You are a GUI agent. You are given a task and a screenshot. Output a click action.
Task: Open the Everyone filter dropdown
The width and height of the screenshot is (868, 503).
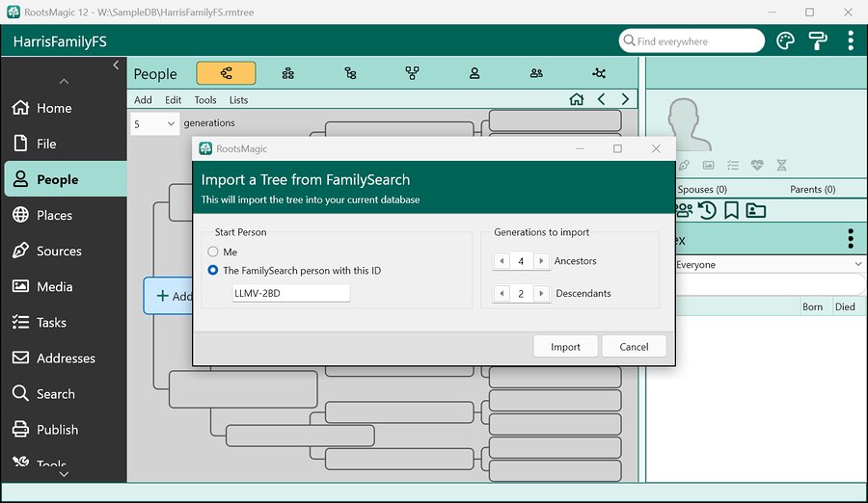click(770, 264)
